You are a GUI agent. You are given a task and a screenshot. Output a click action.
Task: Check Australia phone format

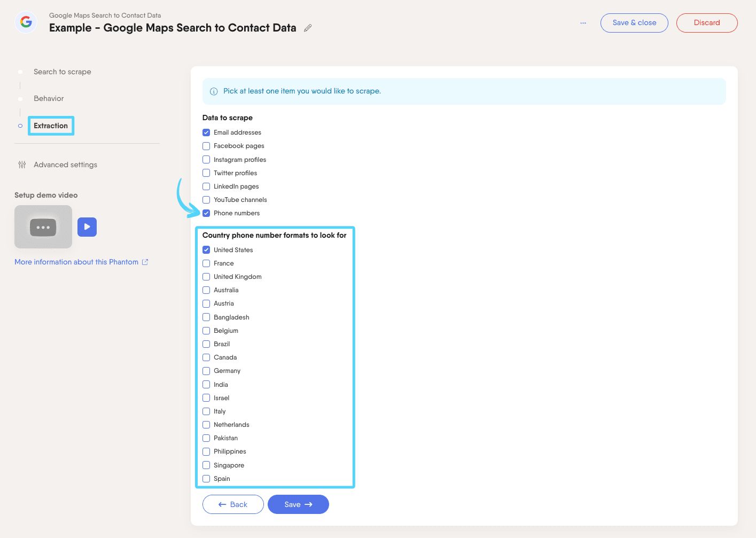[206, 290]
